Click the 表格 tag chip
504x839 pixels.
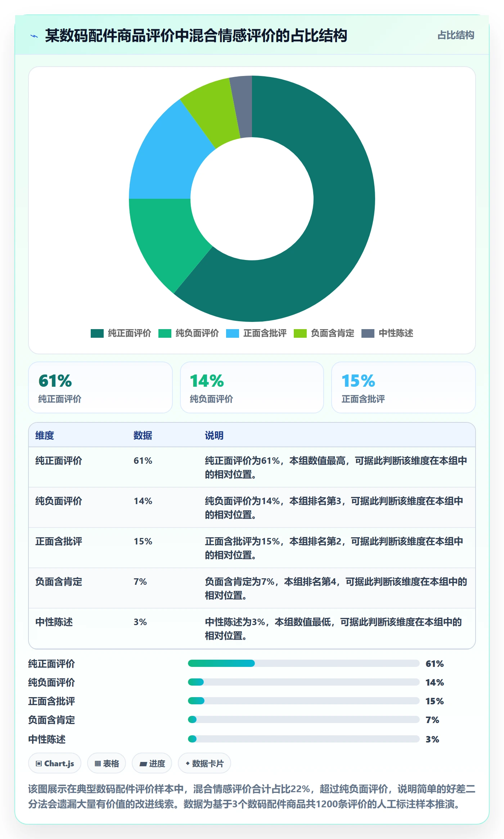[107, 763]
